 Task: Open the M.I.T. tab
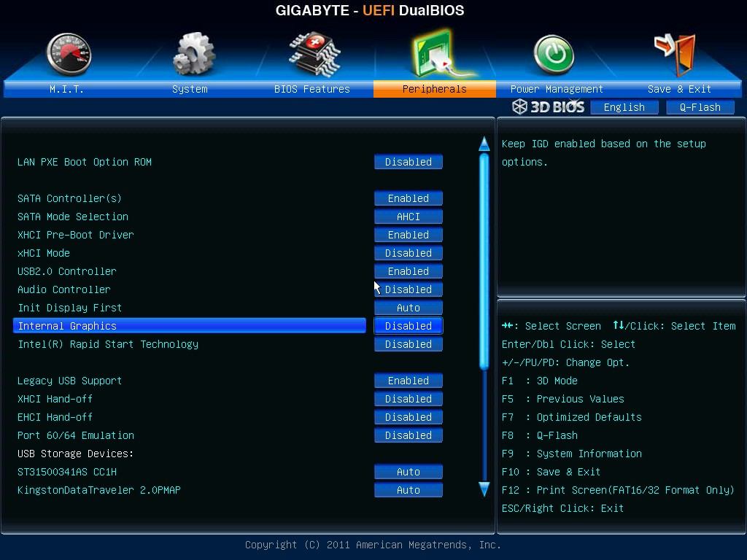tap(66, 89)
